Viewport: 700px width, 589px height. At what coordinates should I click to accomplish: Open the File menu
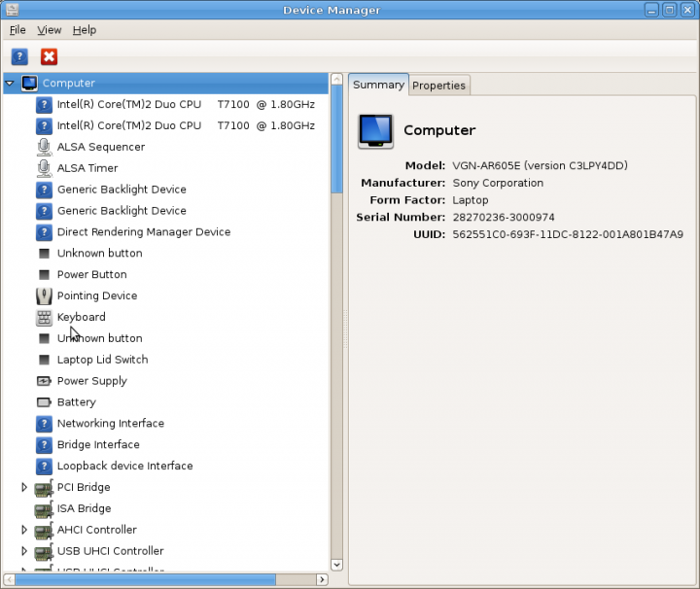click(x=17, y=30)
